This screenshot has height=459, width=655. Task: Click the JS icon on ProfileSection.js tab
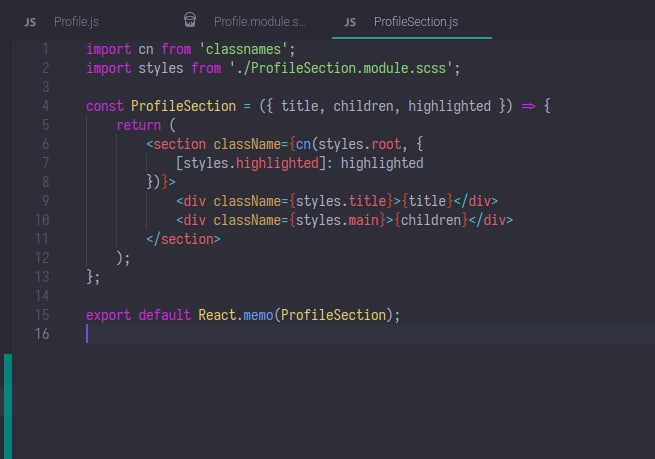(x=350, y=22)
